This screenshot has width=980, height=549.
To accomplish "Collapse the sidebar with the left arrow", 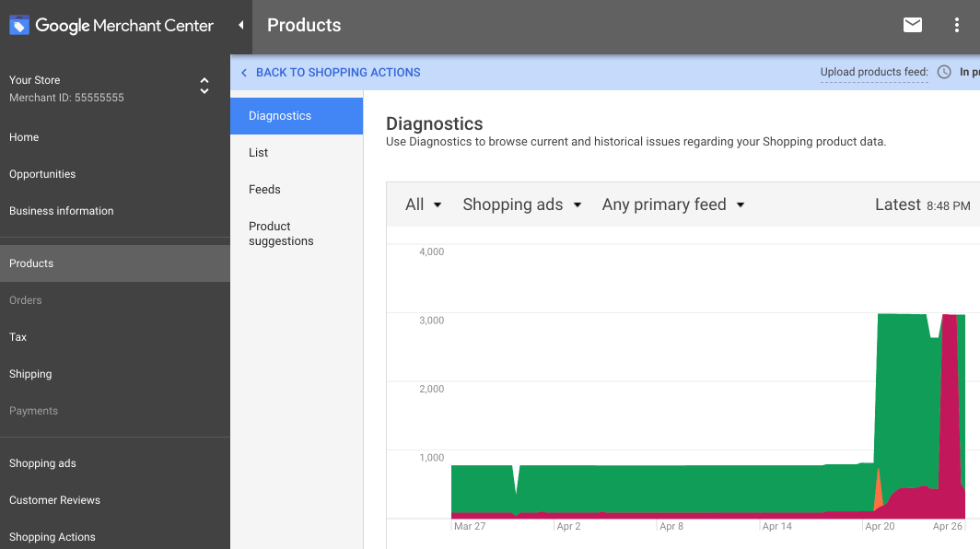I will coord(239,26).
